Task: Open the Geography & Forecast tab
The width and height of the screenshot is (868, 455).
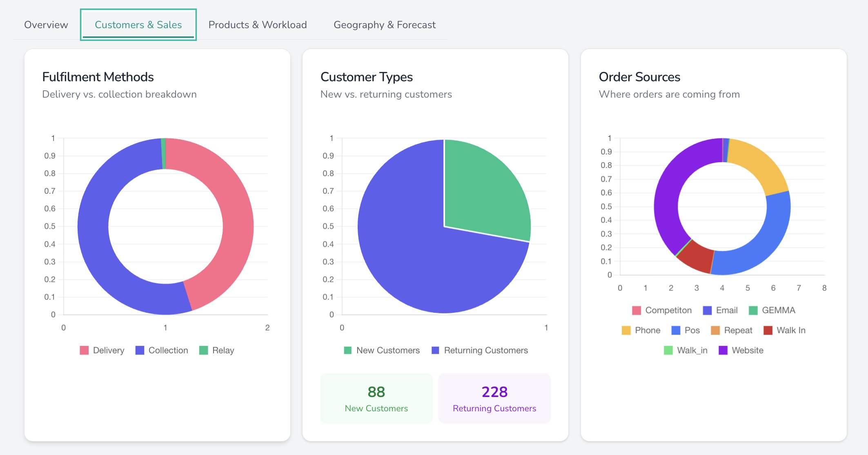Action: (x=384, y=25)
